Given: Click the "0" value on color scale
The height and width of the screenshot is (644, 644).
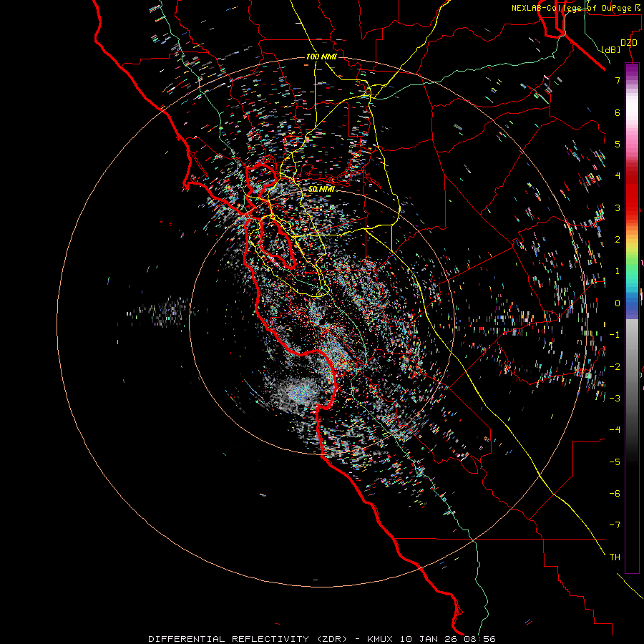Looking at the screenshot, I should pos(618,303).
